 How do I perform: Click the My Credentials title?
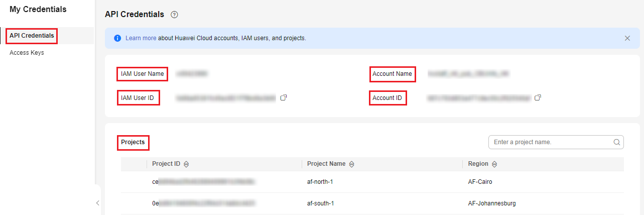pyautogui.click(x=38, y=10)
